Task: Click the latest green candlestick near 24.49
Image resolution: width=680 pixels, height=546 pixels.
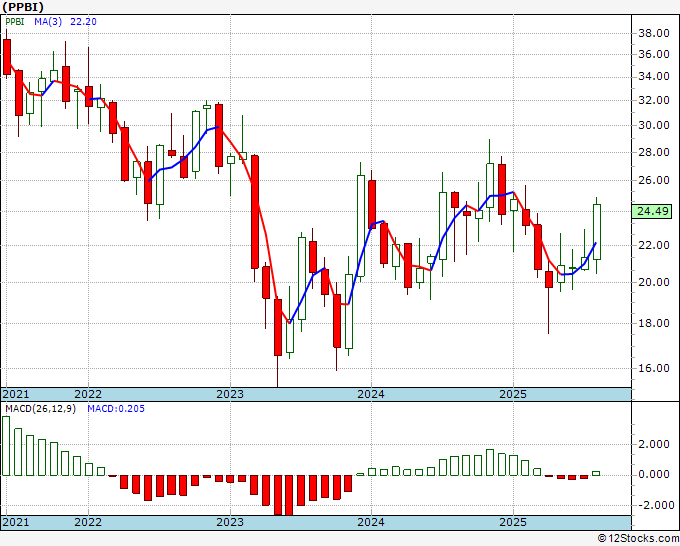Action: coord(597,232)
